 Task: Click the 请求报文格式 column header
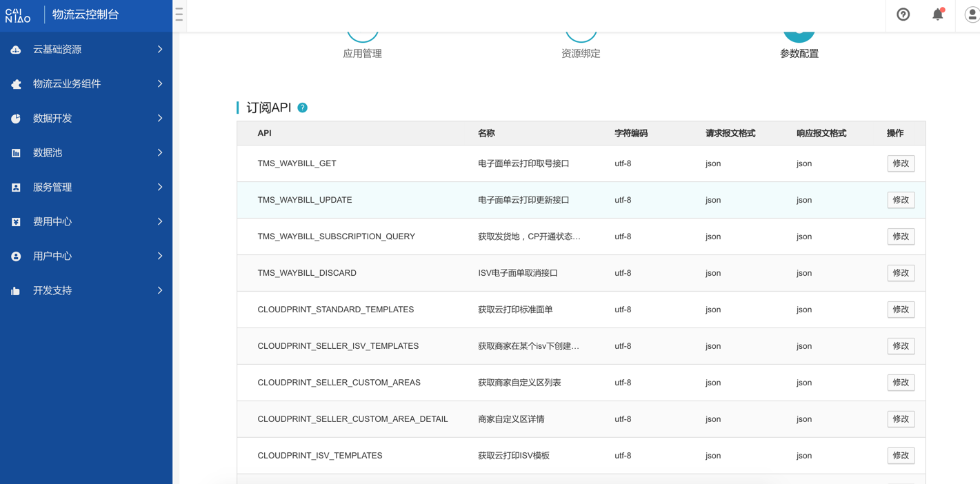730,134
